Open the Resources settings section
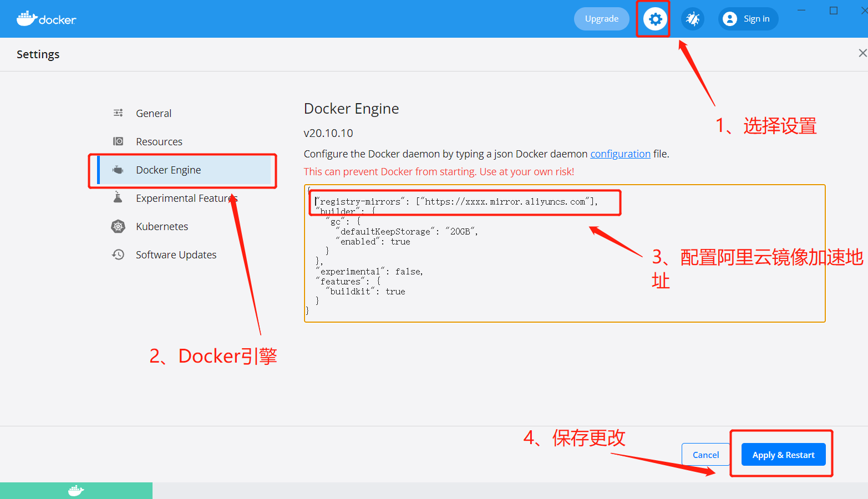The height and width of the screenshot is (499, 868). (x=159, y=141)
